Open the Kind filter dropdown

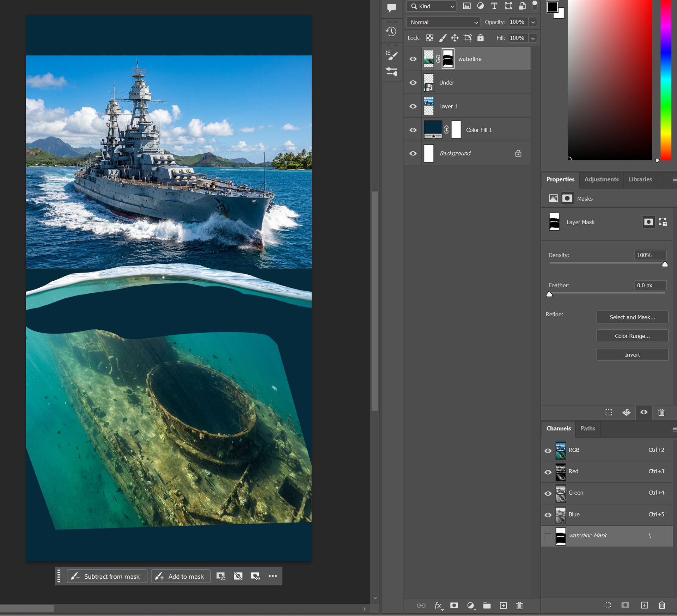(432, 6)
